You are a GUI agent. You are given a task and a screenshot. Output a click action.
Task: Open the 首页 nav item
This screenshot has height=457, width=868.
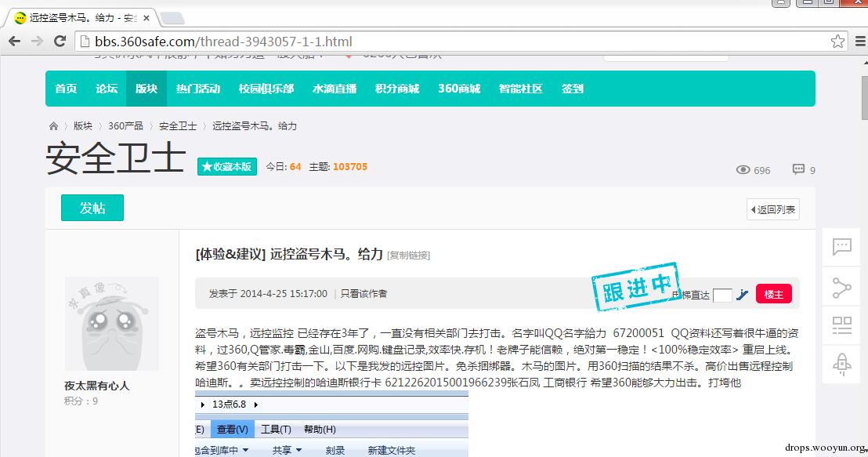[x=66, y=89]
